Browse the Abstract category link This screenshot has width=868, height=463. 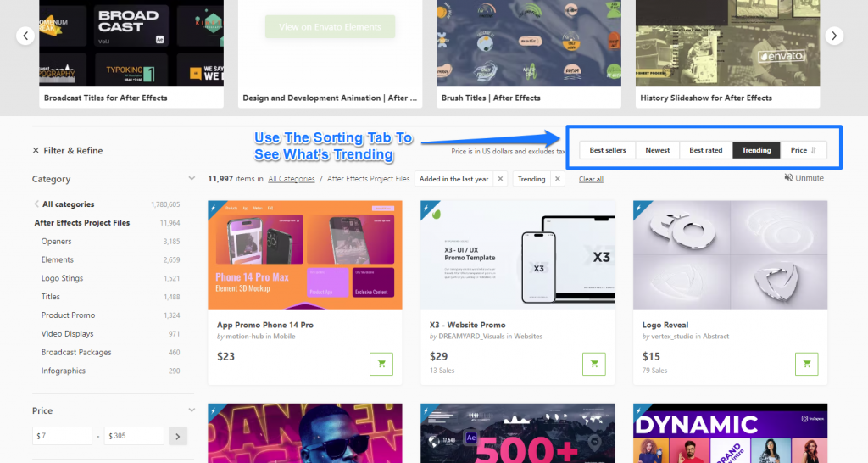click(715, 336)
